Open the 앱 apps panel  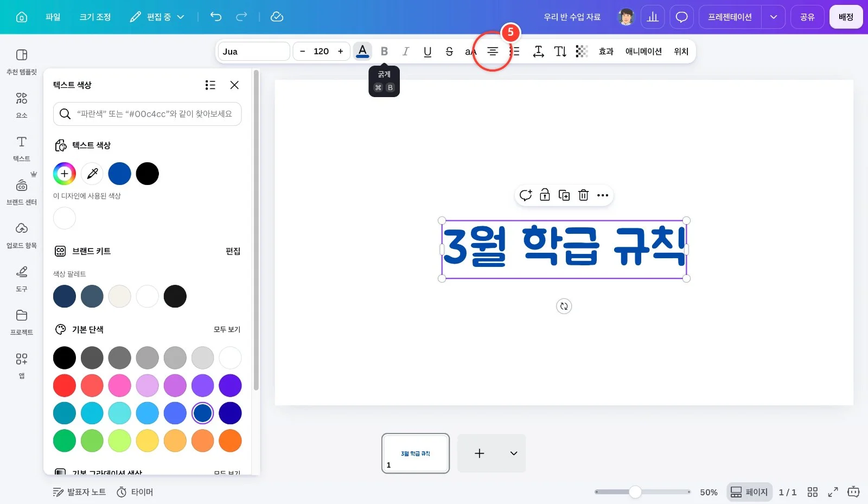22,365
